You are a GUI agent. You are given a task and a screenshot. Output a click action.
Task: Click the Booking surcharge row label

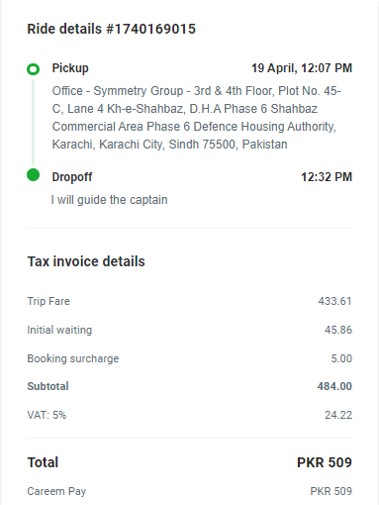[x=73, y=359]
